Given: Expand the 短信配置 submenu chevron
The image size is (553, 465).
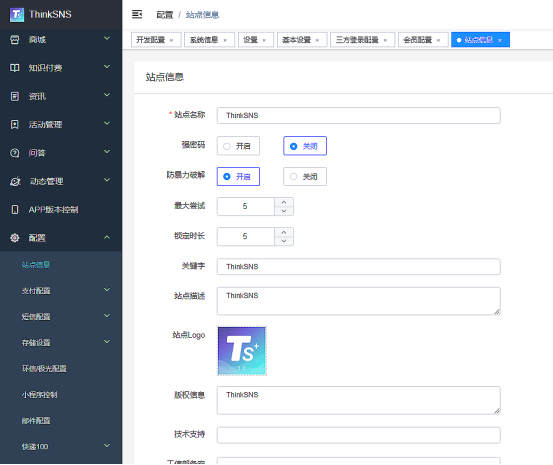Looking at the screenshot, I should click(x=107, y=315).
